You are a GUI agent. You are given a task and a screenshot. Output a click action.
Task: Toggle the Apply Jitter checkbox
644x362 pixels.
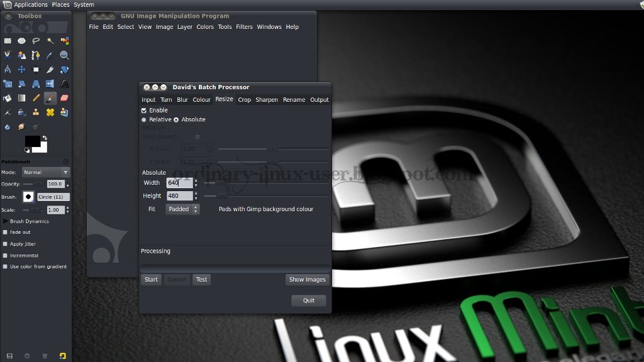pos(5,244)
